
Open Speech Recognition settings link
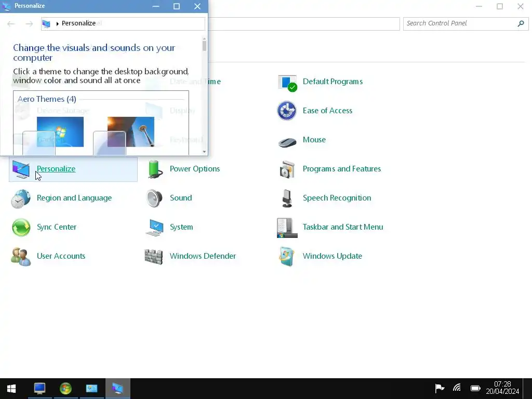tap(337, 198)
